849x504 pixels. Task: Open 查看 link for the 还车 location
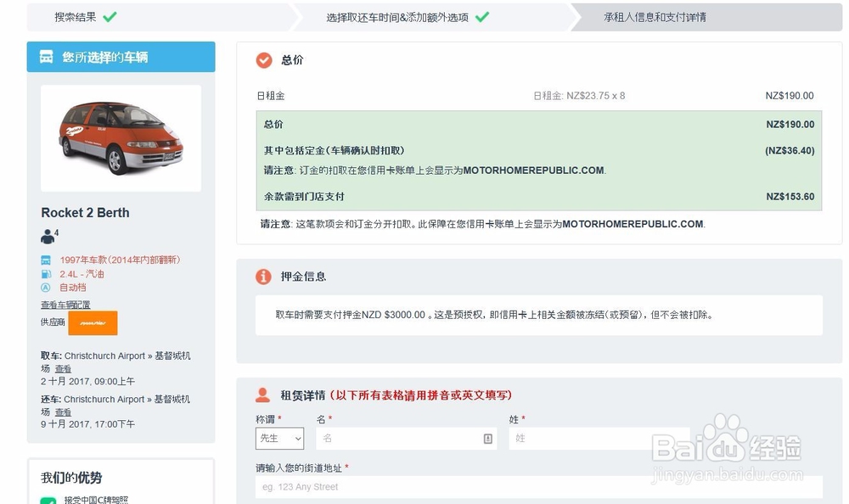pyautogui.click(x=63, y=412)
